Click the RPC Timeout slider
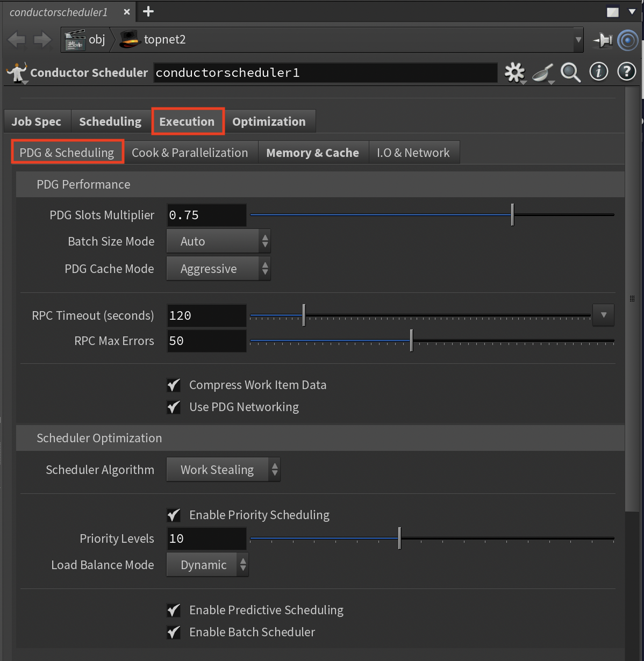 pos(420,315)
